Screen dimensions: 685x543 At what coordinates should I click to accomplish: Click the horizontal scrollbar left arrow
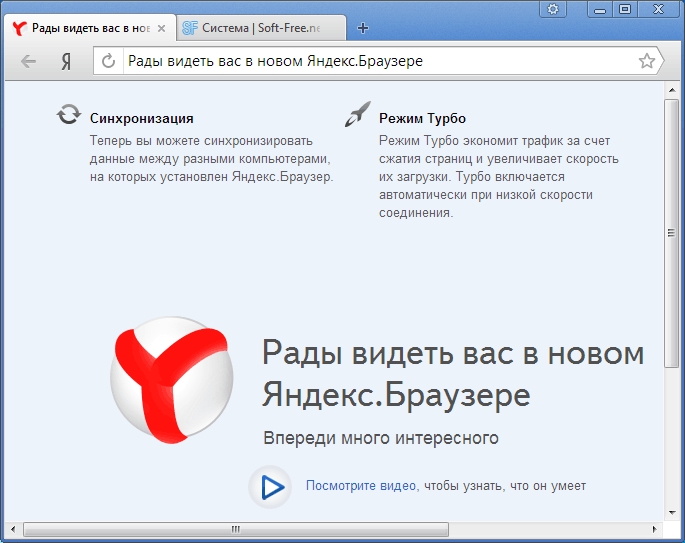tap(13, 529)
